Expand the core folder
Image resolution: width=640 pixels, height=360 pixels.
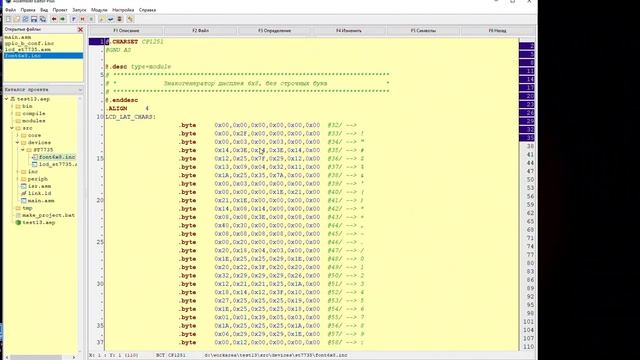(18, 136)
